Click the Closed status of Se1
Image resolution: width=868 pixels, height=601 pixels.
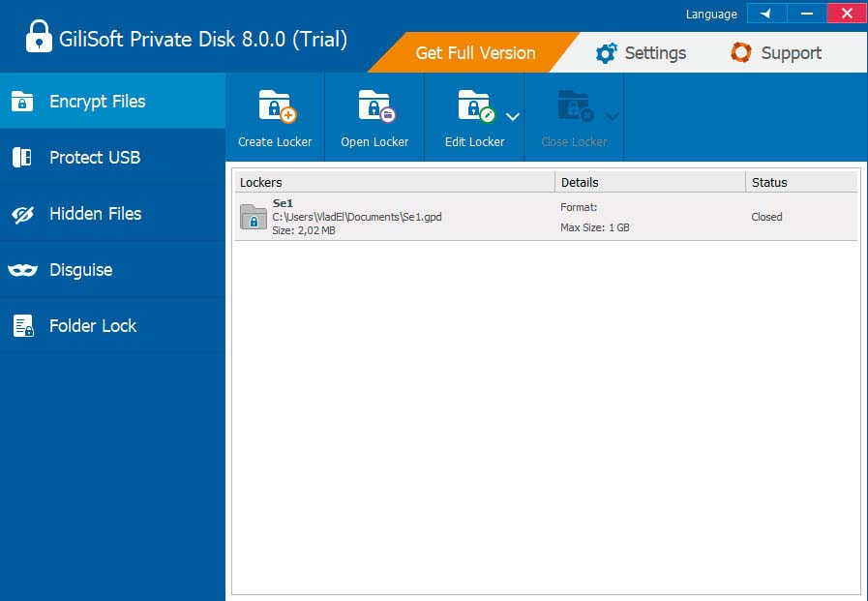point(766,217)
